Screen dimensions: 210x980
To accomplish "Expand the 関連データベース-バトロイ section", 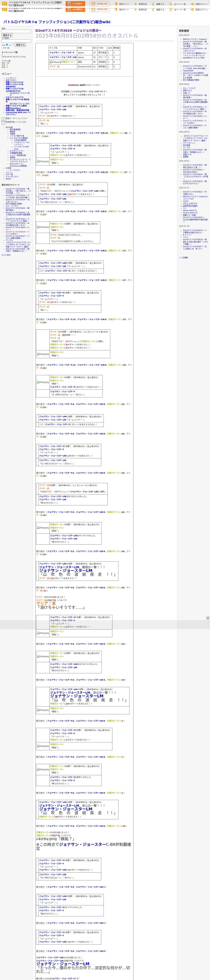I will pyautogui.click(x=3, y=119).
